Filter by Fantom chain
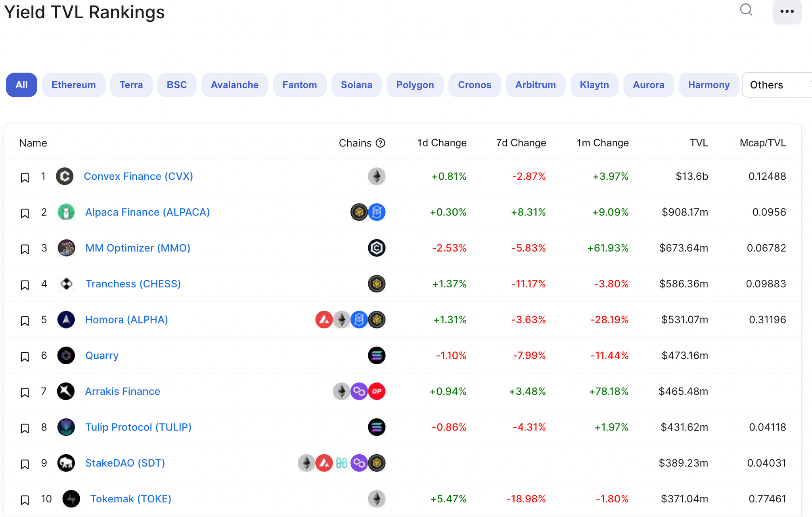Image resolution: width=812 pixels, height=517 pixels. pyautogui.click(x=300, y=85)
